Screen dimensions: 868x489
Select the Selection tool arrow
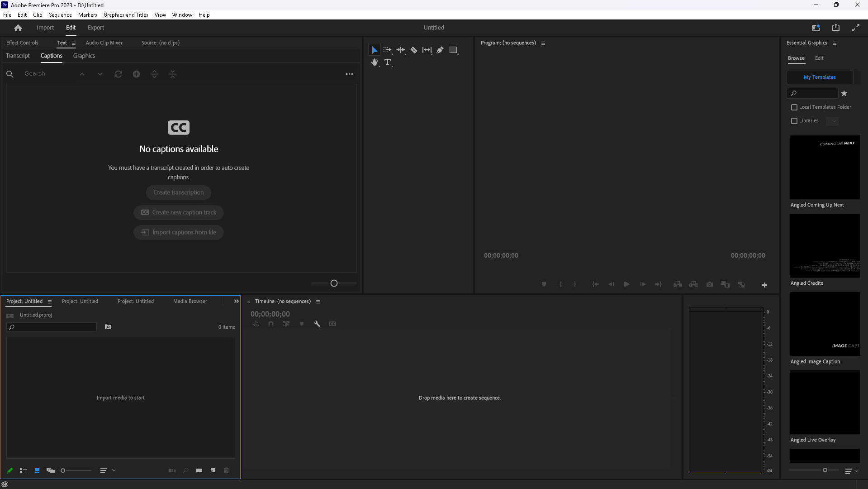[x=375, y=50]
